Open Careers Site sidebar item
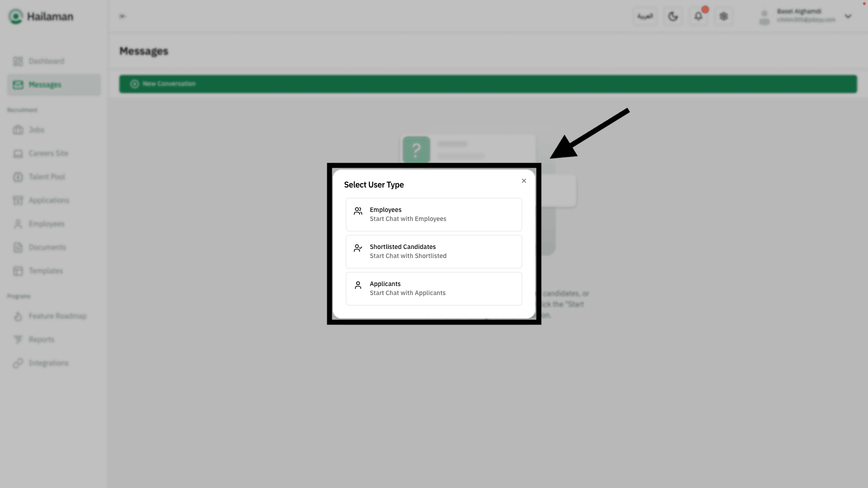The image size is (868, 488). [x=48, y=153]
